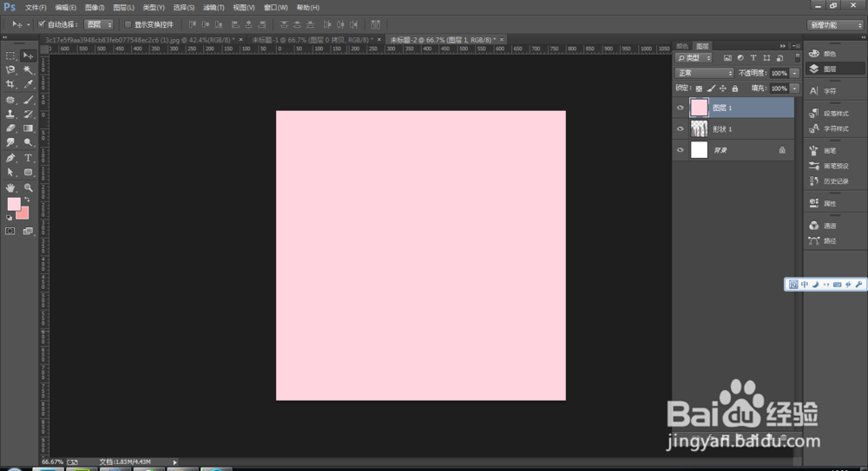Select the Eraser tool

(x=10, y=128)
